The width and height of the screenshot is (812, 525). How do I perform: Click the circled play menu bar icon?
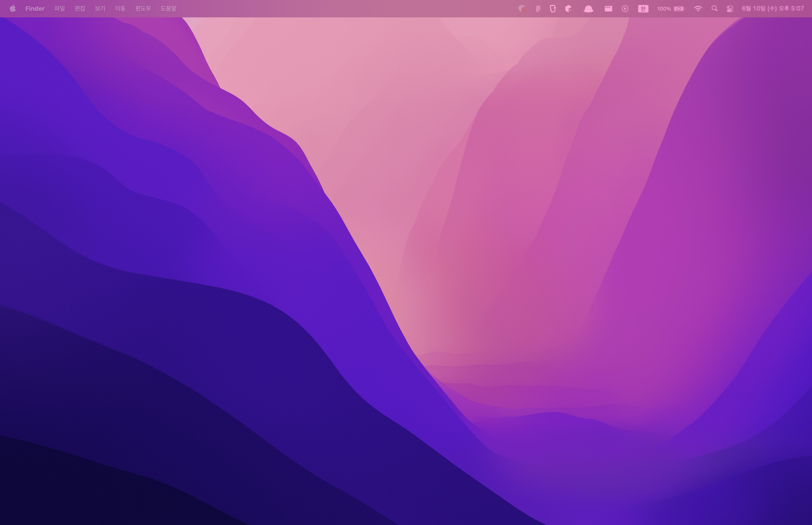coord(625,9)
